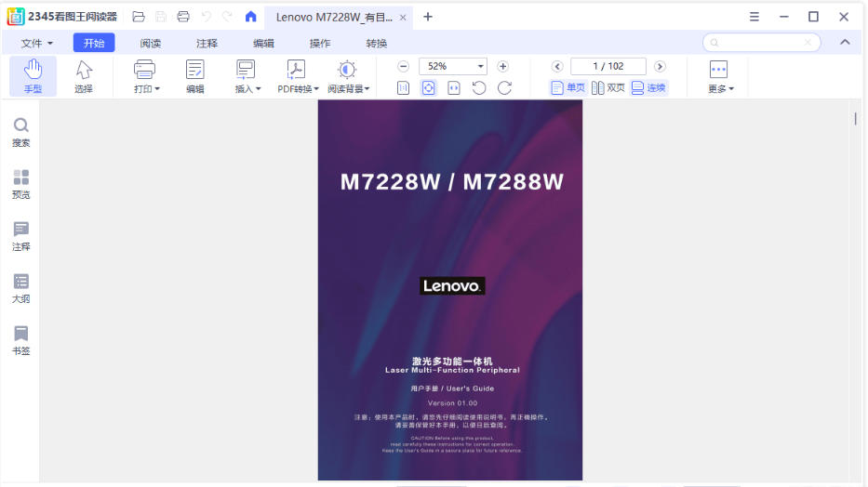The width and height of the screenshot is (868, 487).
Task: Switch to double page mode
Action: [x=608, y=88]
